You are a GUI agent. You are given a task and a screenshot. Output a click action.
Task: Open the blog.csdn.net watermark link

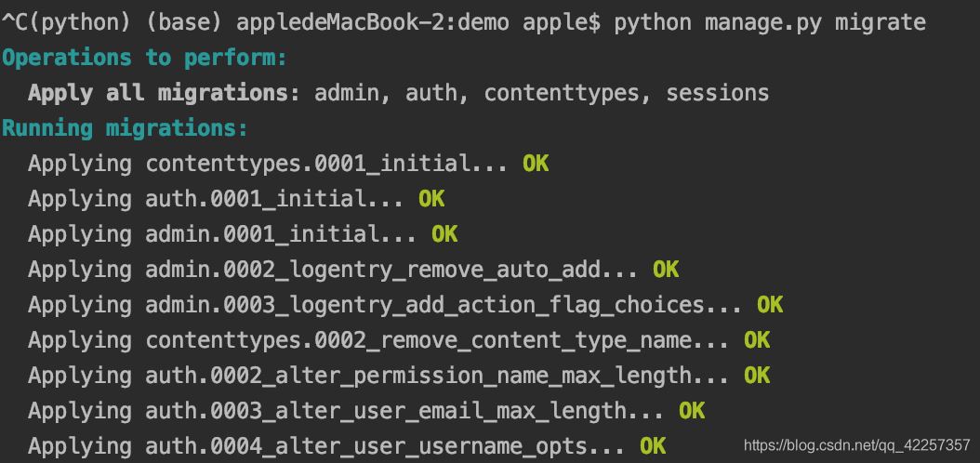[x=856, y=446]
